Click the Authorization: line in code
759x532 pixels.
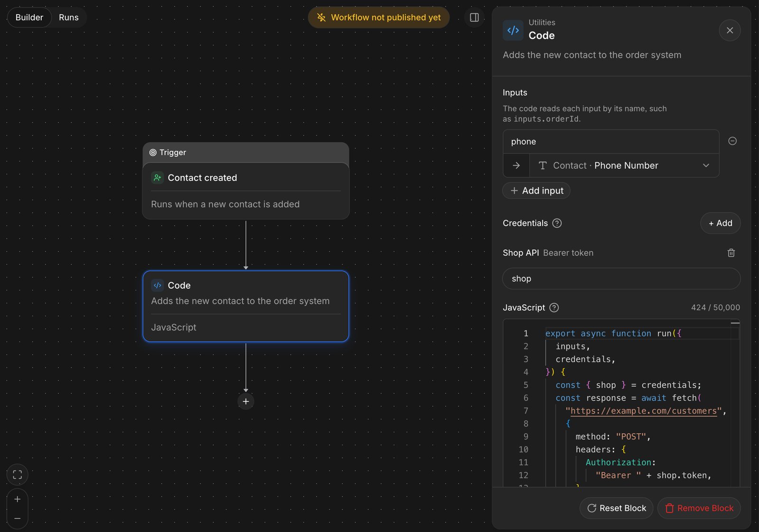coord(620,462)
